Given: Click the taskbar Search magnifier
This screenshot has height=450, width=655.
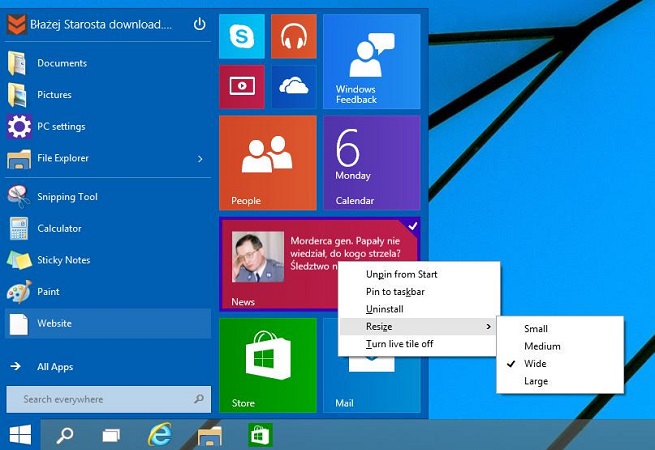Looking at the screenshot, I should 65,435.
